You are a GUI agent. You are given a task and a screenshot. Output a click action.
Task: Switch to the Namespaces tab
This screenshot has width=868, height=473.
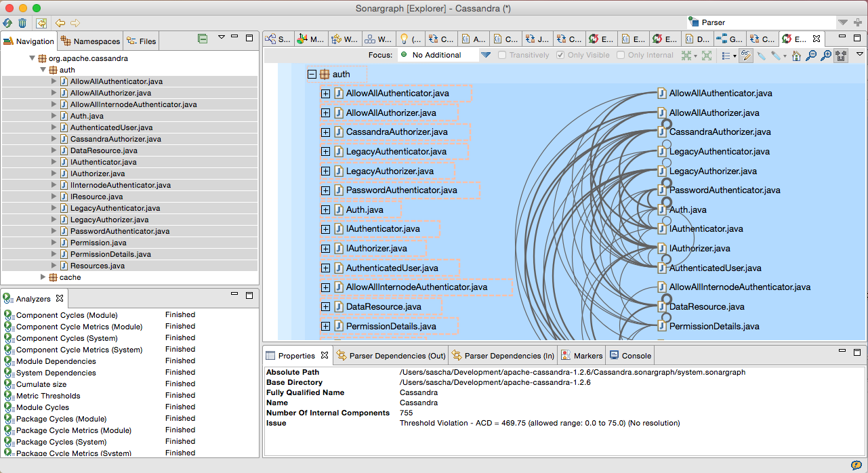pos(89,41)
